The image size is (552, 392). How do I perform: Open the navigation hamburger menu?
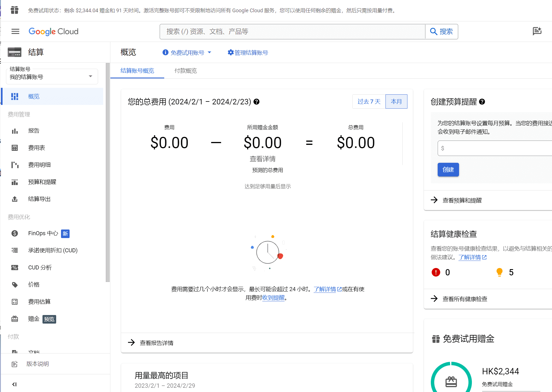pos(15,31)
